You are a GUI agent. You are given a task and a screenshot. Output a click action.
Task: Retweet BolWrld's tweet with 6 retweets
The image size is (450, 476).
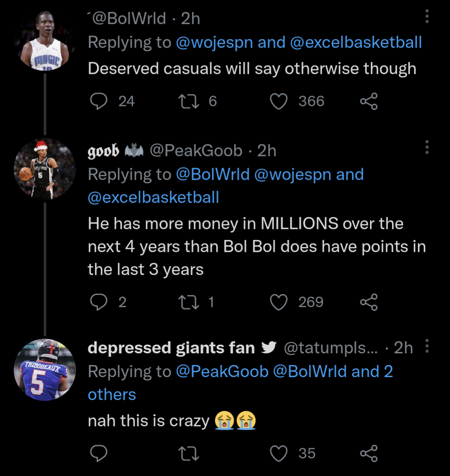click(x=189, y=101)
